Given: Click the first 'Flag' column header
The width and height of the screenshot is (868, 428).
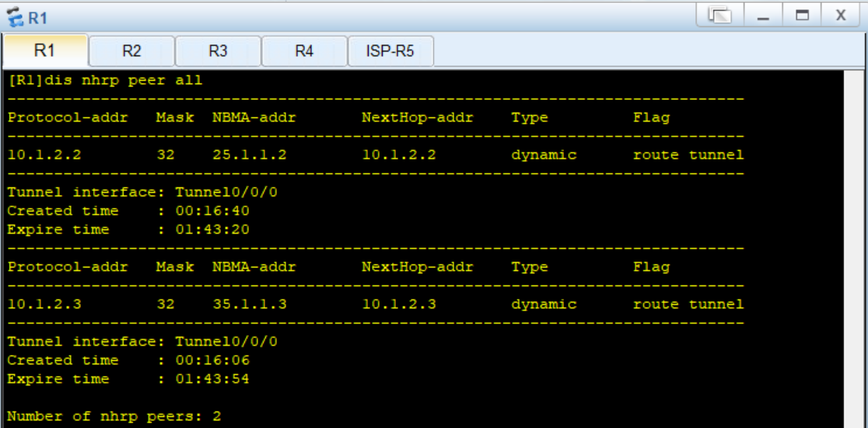Looking at the screenshot, I should [651, 118].
